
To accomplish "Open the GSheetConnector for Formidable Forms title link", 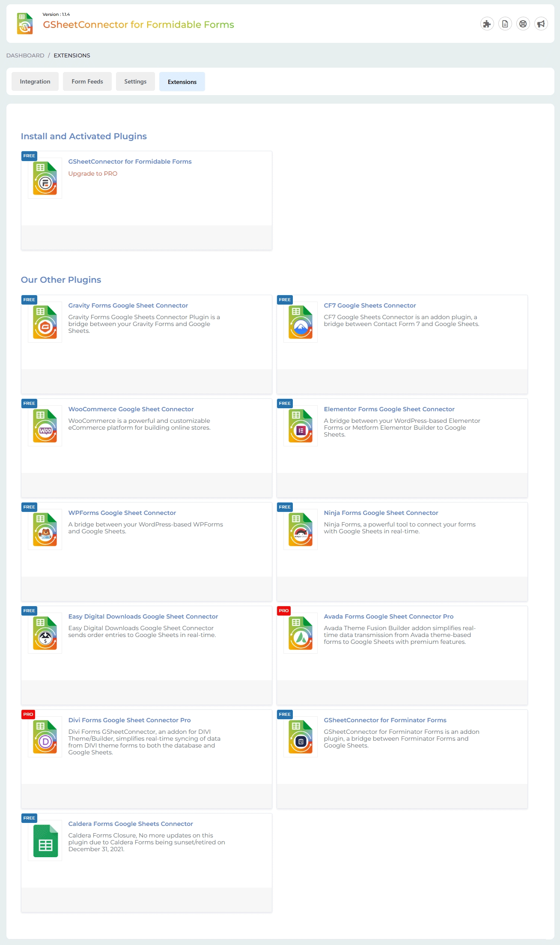I will (x=130, y=161).
